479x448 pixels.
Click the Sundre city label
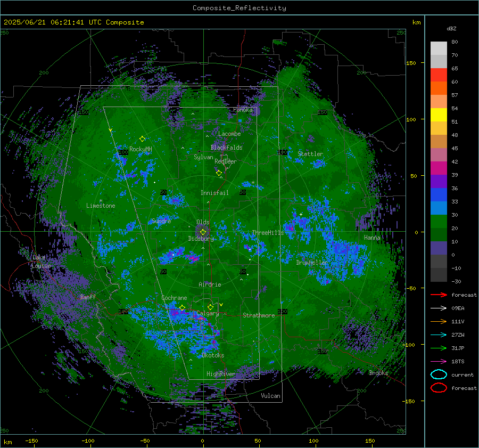coord(161,221)
